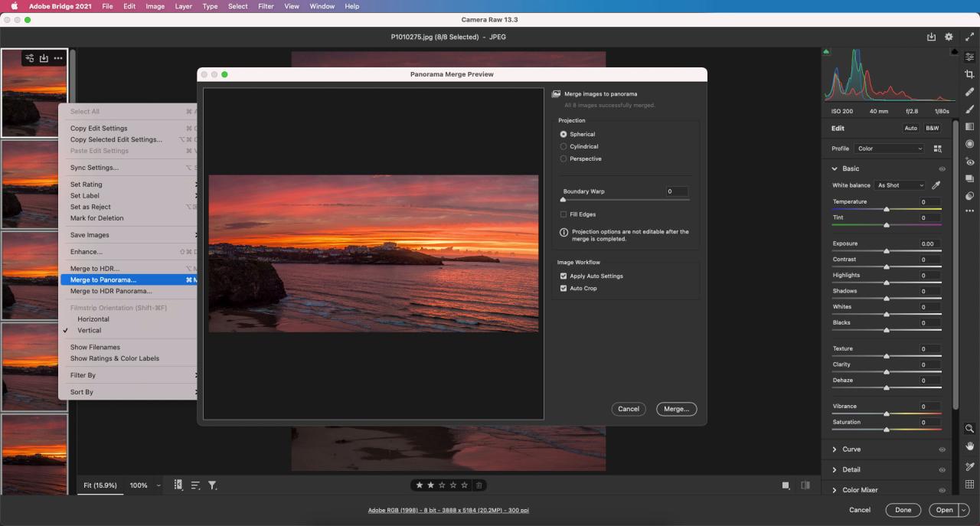Select the Hand tool
This screenshot has height=526, width=980.
point(969,446)
